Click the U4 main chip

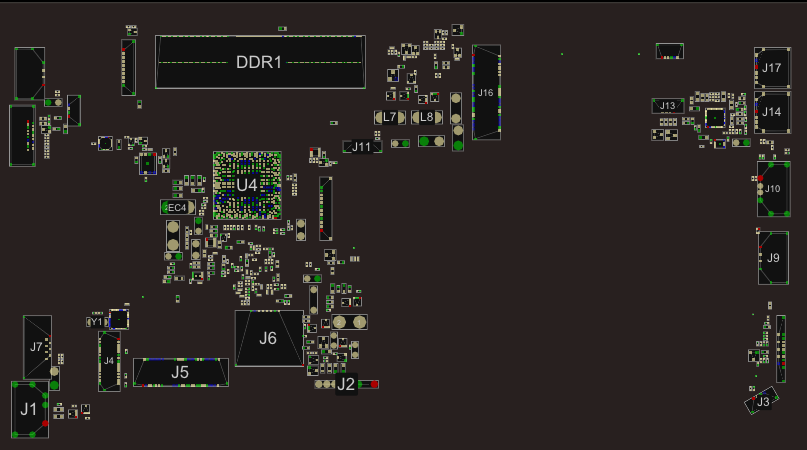point(246,185)
